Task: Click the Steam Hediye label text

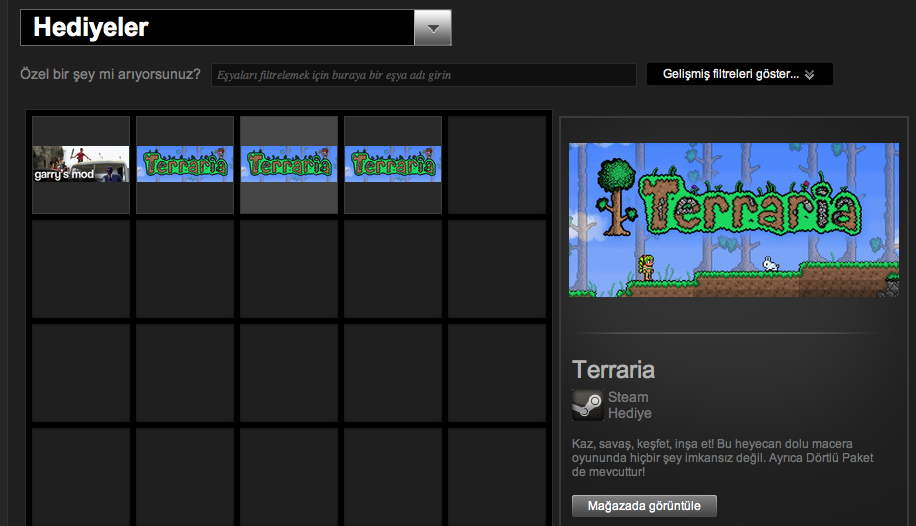Action: coord(630,405)
